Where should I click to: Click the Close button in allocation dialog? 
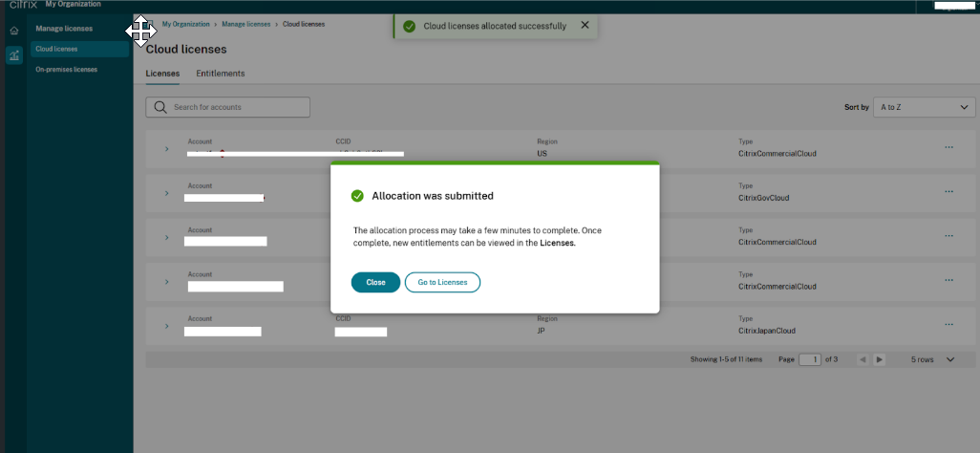[x=375, y=282]
